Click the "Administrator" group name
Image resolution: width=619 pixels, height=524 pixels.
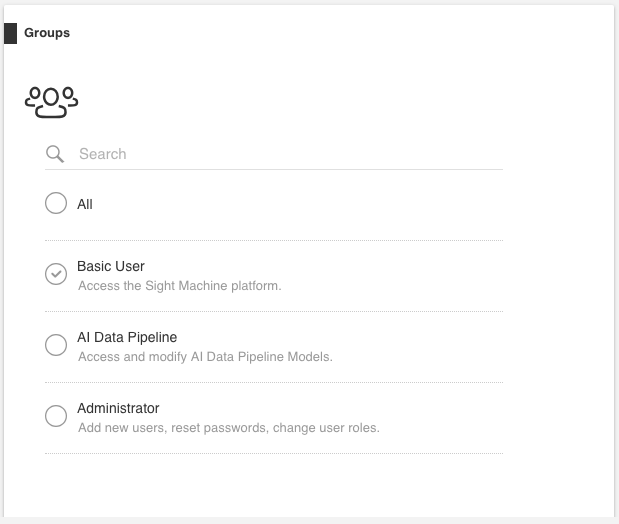click(118, 409)
